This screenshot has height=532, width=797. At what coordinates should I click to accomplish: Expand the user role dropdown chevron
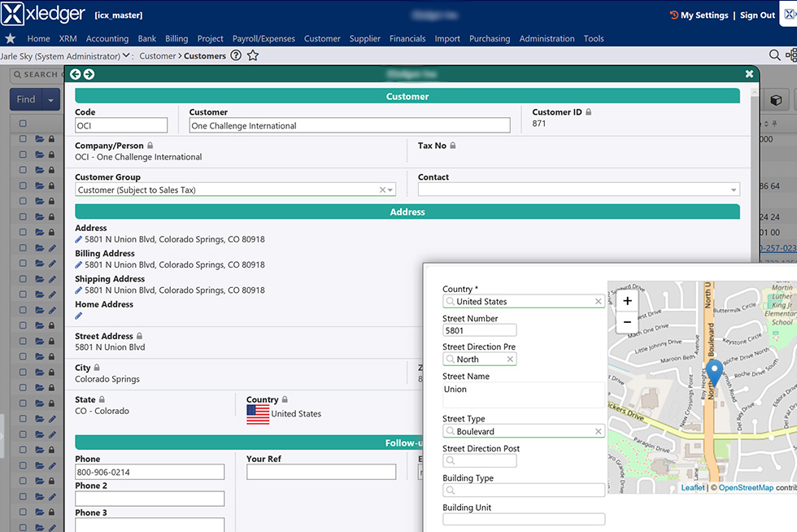point(126,55)
